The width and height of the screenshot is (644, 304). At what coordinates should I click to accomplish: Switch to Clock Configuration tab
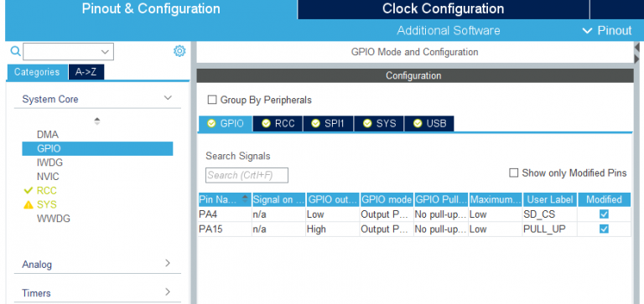pos(443,9)
